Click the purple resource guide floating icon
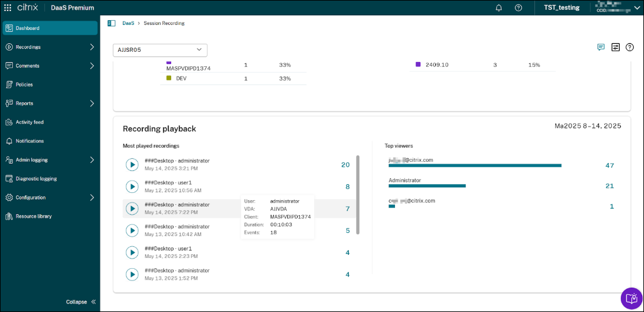Image resolution: width=644 pixels, height=312 pixels. pyautogui.click(x=631, y=299)
